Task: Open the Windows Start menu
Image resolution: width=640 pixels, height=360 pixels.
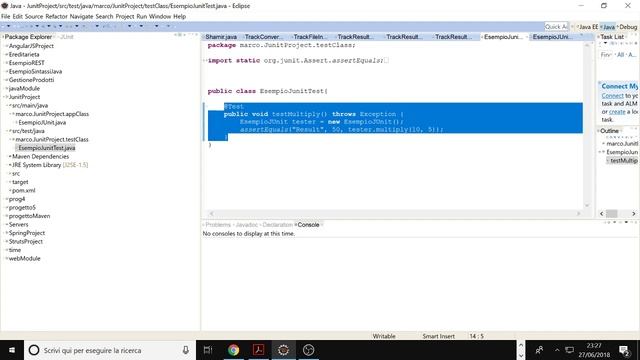Action: [12, 350]
